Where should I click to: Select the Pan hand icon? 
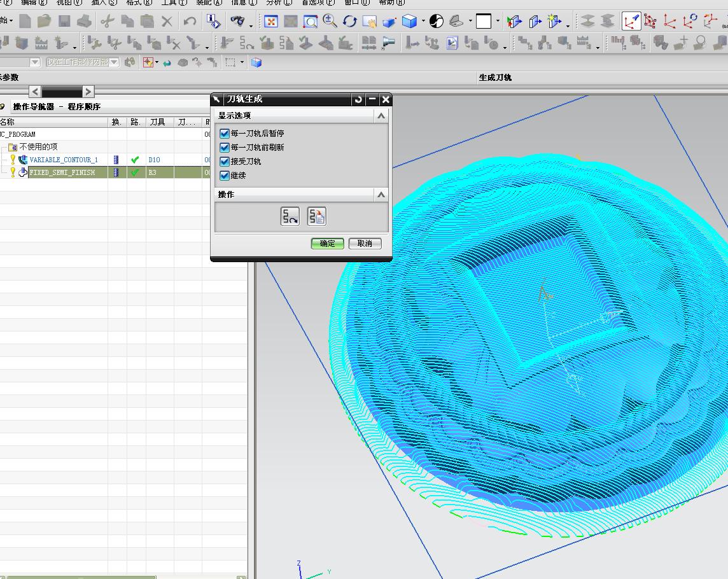pyautogui.click(x=369, y=22)
